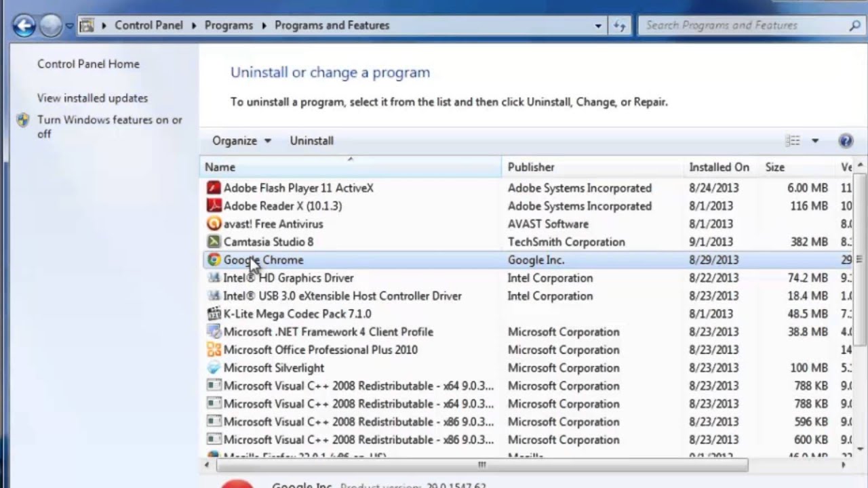Click the 382 MB size cell
The height and width of the screenshot is (488, 868).
pyautogui.click(x=809, y=242)
